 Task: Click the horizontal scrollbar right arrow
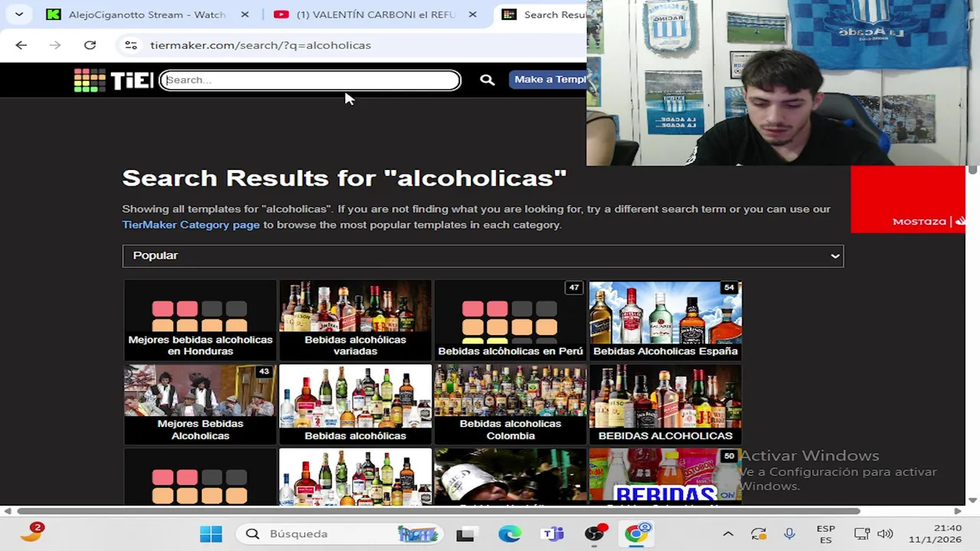coord(958,510)
